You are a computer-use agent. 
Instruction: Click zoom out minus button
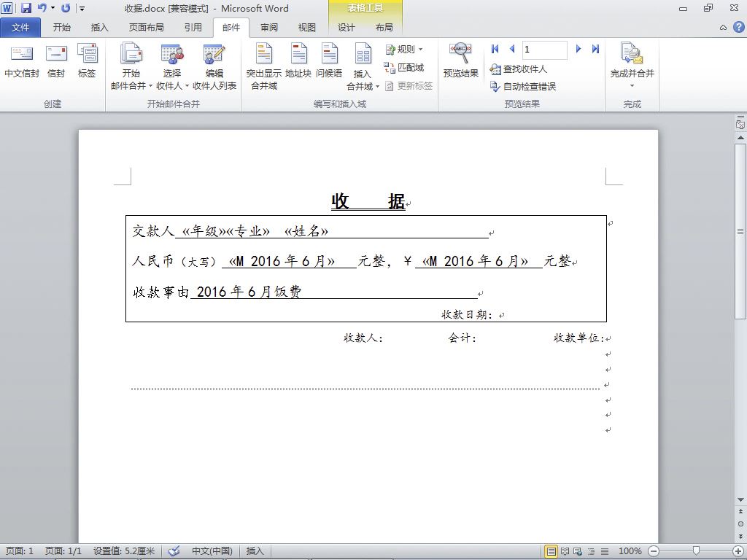[654, 551]
